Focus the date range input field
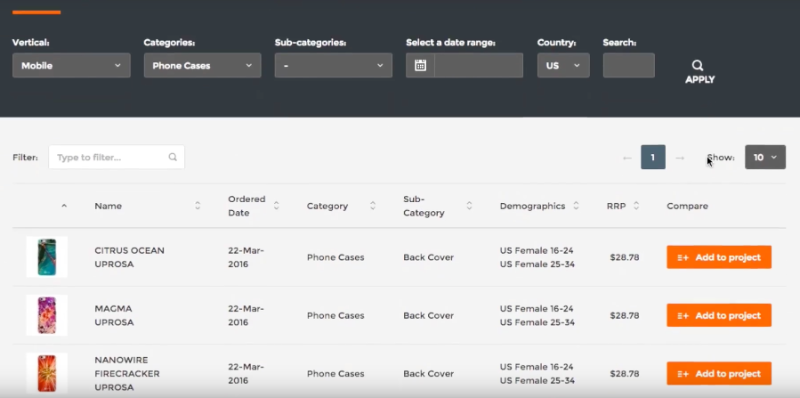Screen dimensions: 800x398 click(479, 65)
